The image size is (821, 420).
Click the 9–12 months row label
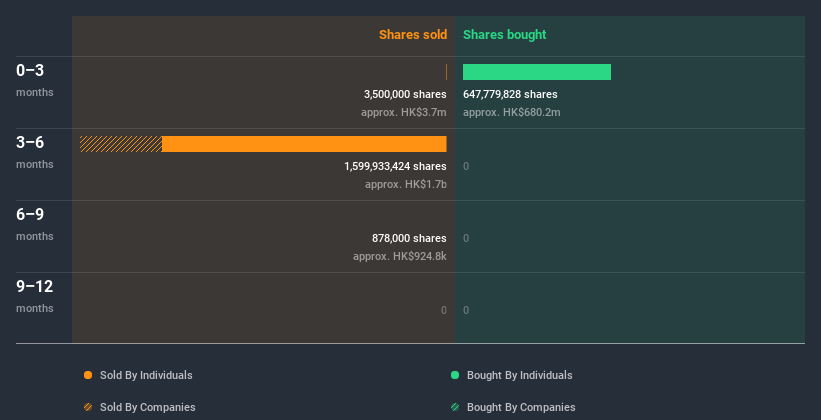35,296
